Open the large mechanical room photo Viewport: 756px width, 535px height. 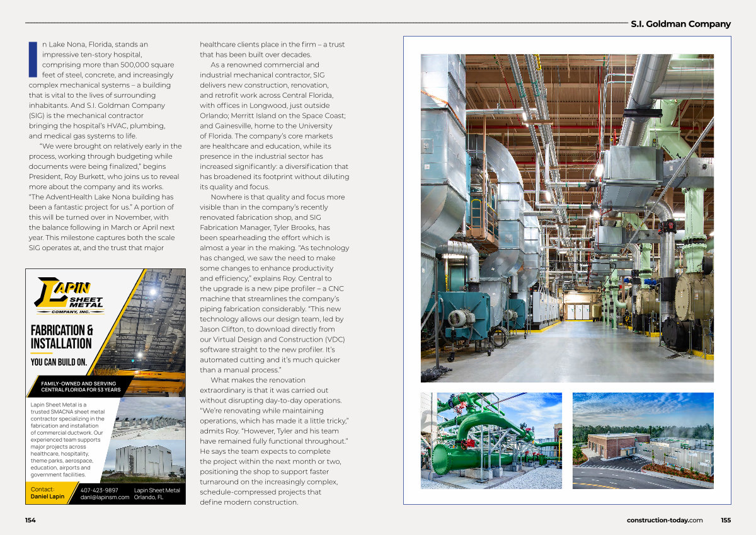point(567,218)
